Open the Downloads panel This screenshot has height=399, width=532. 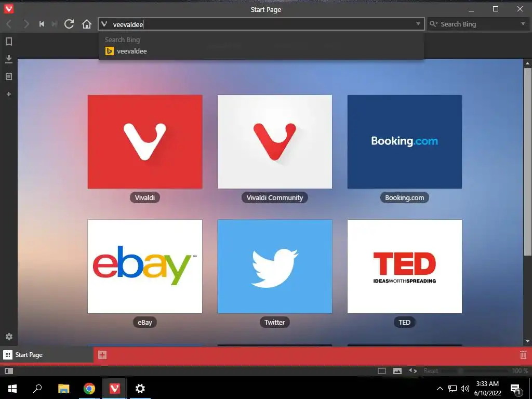coord(9,59)
